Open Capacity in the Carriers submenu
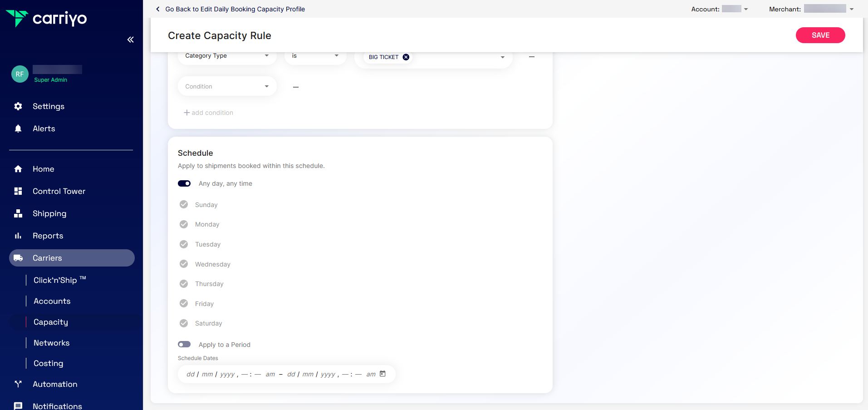This screenshot has width=868, height=410. (51, 322)
